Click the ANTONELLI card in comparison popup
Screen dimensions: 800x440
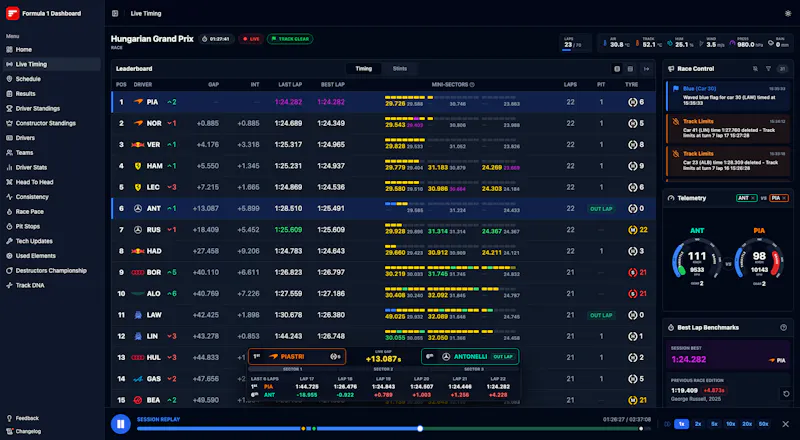[470, 357]
